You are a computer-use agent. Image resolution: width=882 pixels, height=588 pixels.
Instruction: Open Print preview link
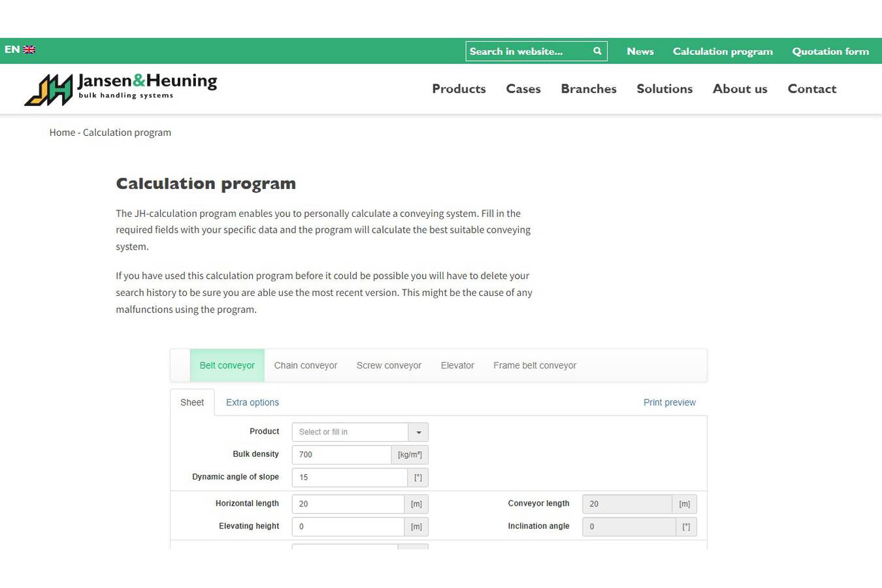tap(669, 402)
